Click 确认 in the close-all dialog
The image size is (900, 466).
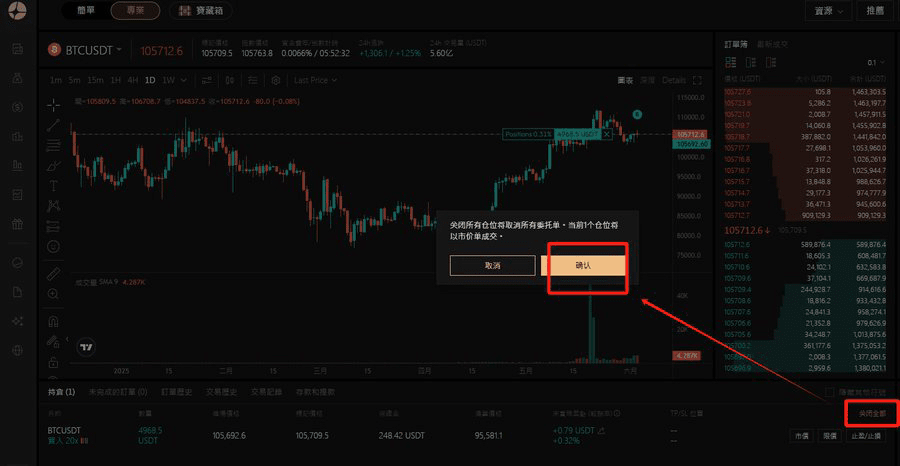coord(583,265)
